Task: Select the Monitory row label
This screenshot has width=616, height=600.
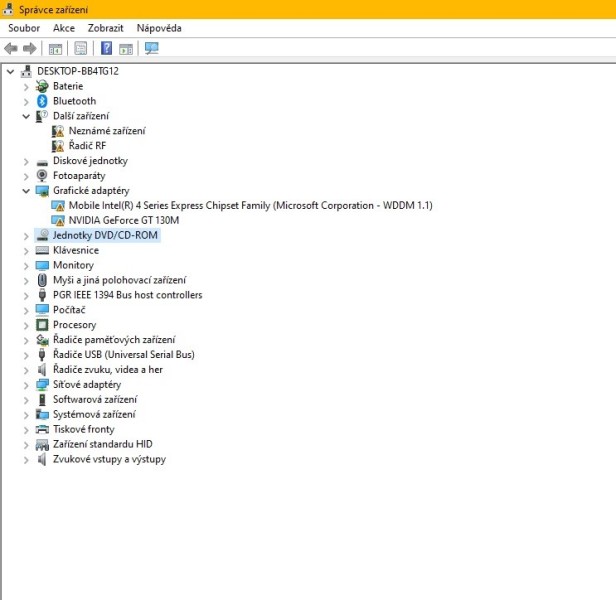Action: tap(73, 265)
